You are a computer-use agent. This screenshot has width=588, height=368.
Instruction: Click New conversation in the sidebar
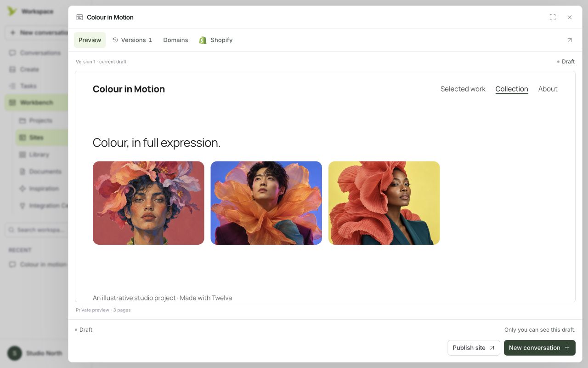pyautogui.click(x=37, y=33)
